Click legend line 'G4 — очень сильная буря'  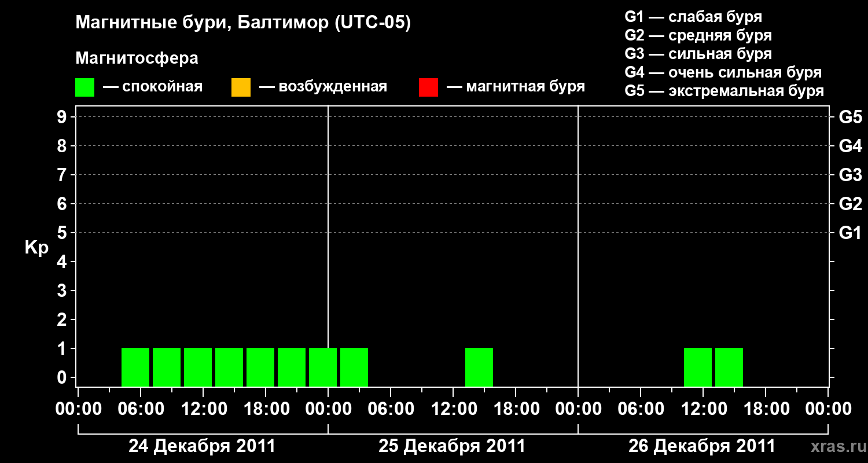723,72
